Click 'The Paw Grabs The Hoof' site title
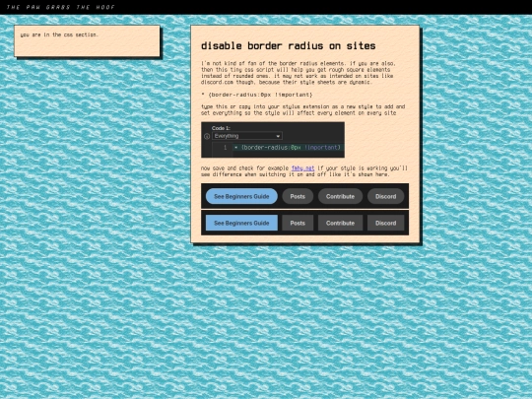The width and height of the screenshot is (532, 399). pyautogui.click(x=61, y=7)
